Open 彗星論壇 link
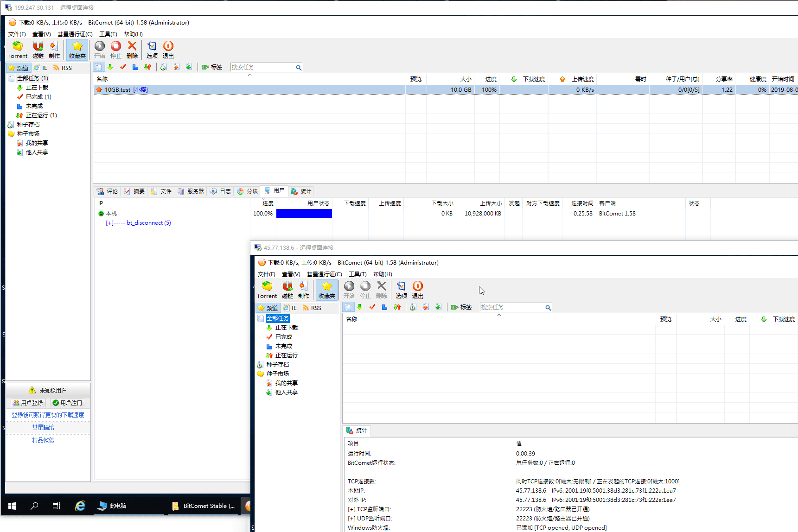Viewport: 798px width, 532px height. point(43,427)
